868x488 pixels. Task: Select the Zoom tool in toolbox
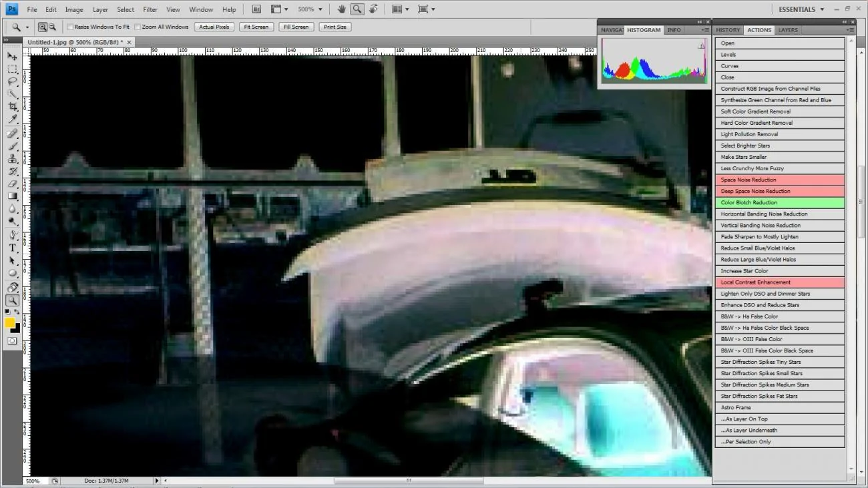pyautogui.click(x=12, y=300)
